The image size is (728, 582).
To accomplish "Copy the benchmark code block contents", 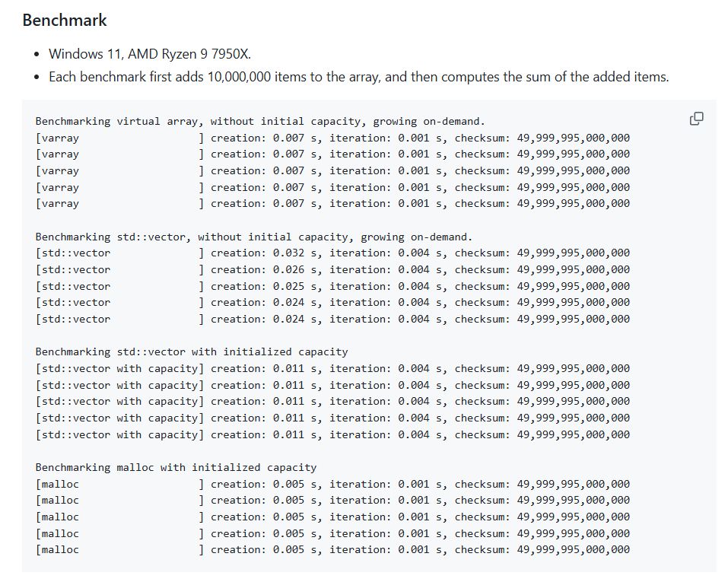I will coord(696,119).
